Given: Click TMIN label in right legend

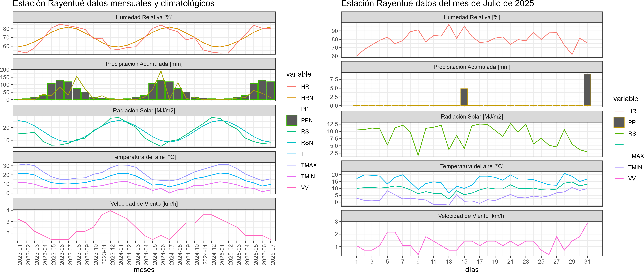Looking at the screenshot, I should pos(635,167).
